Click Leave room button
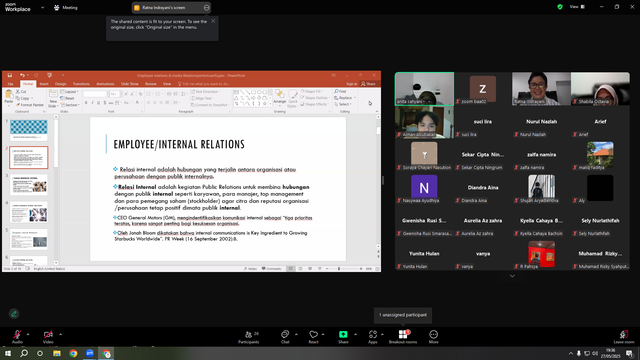The height and width of the screenshot is (360, 640). click(x=624, y=337)
